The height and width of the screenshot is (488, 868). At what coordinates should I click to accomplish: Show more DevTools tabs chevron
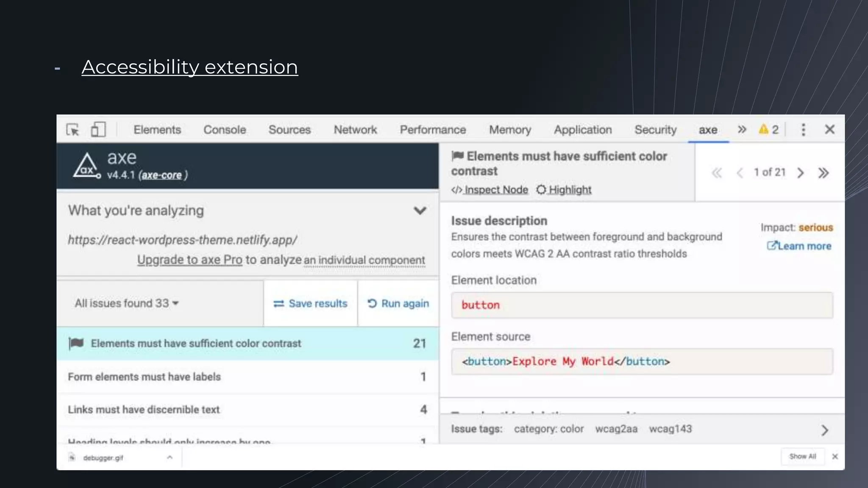tap(742, 130)
